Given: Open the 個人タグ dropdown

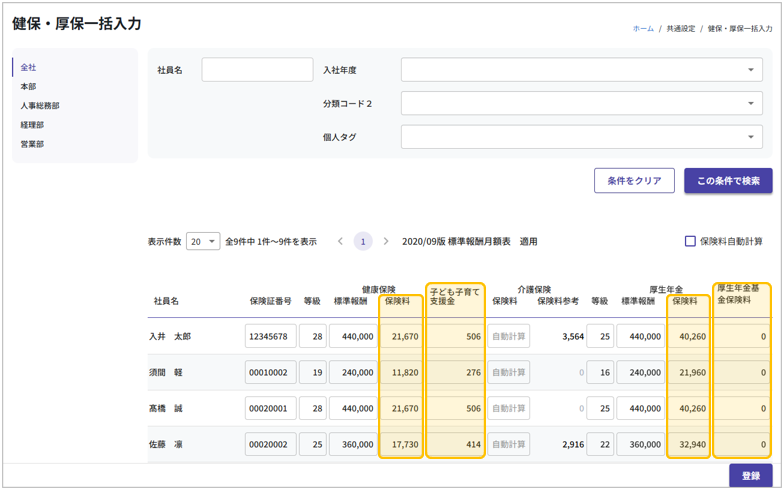Looking at the screenshot, I should [x=581, y=137].
